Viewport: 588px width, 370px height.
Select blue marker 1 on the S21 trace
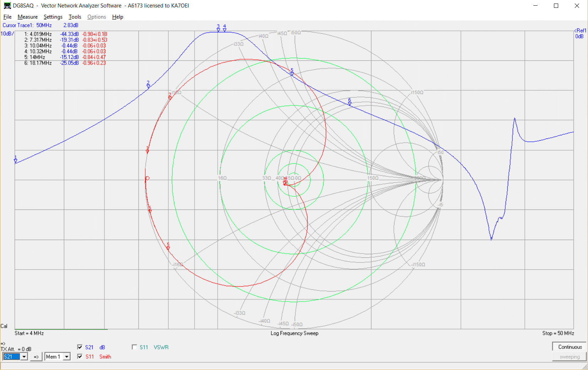[16, 161]
